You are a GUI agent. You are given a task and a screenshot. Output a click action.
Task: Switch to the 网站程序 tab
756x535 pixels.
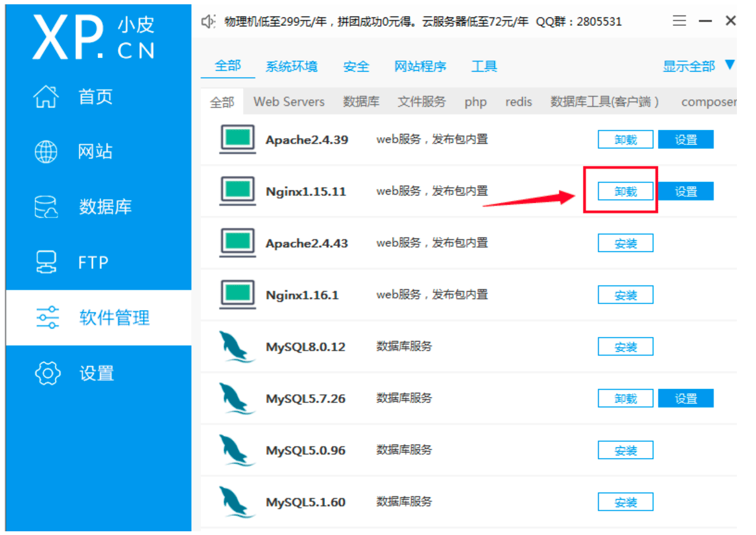(x=420, y=67)
